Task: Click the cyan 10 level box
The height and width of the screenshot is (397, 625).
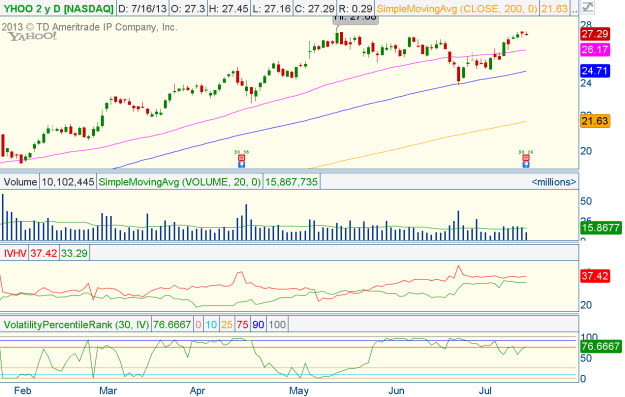Action: [211, 324]
